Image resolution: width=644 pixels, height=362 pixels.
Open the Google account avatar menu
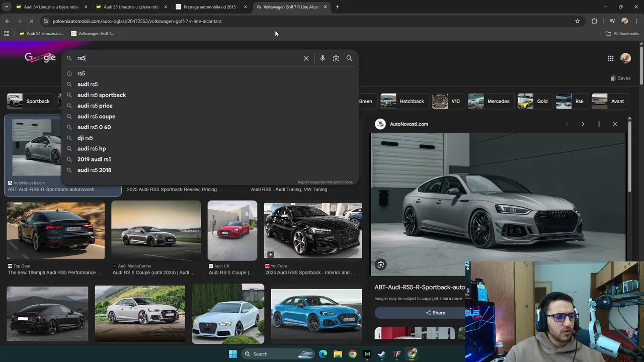[625, 58]
